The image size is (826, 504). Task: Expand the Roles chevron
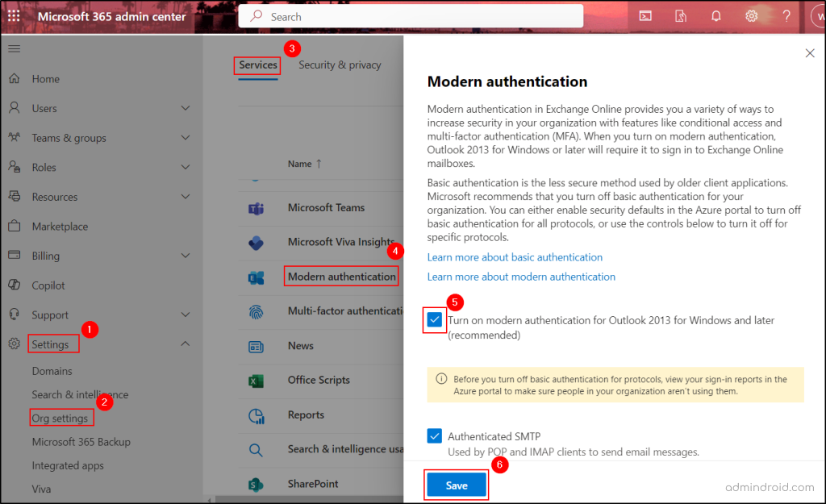click(186, 167)
